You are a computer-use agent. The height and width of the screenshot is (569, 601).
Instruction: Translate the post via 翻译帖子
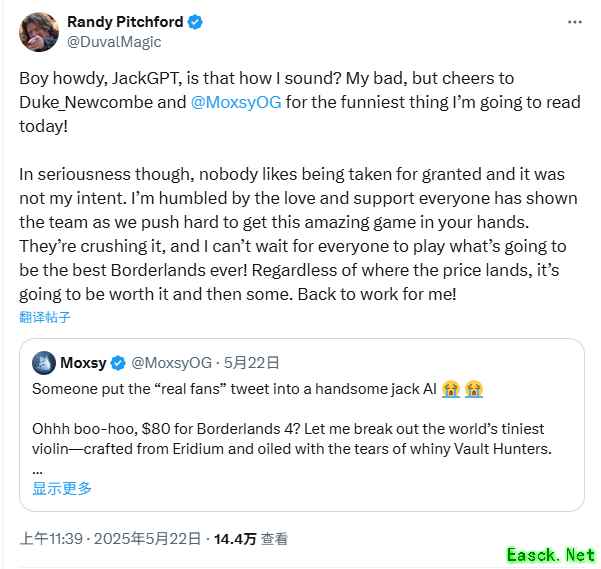(x=45, y=317)
